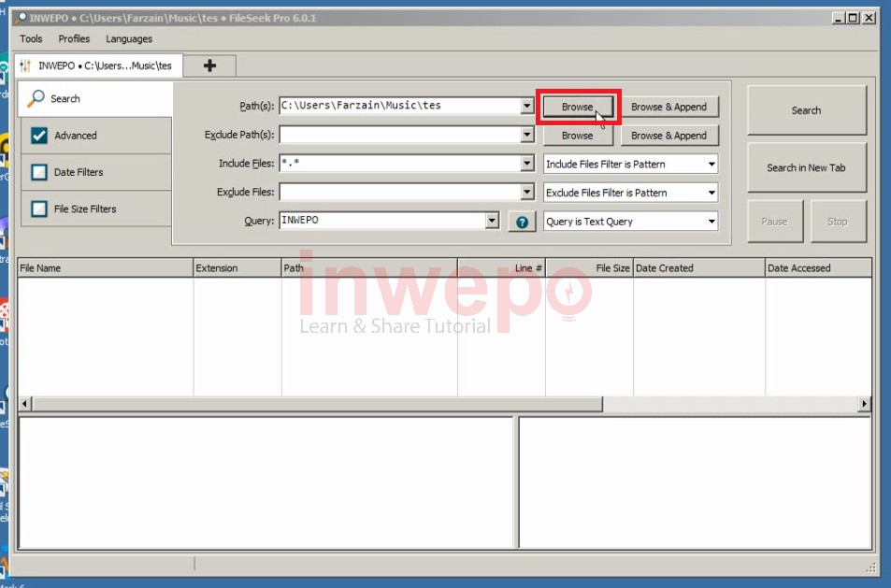Viewport: 891px width, 588px height.
Task: Expand the Exclude Files dropdown arrow
Action: click(527, 192)
